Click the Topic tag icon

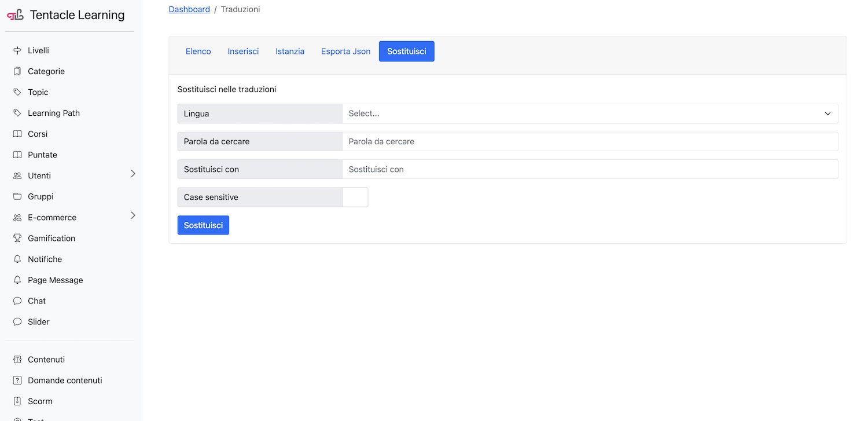click(x=17, y=92)
